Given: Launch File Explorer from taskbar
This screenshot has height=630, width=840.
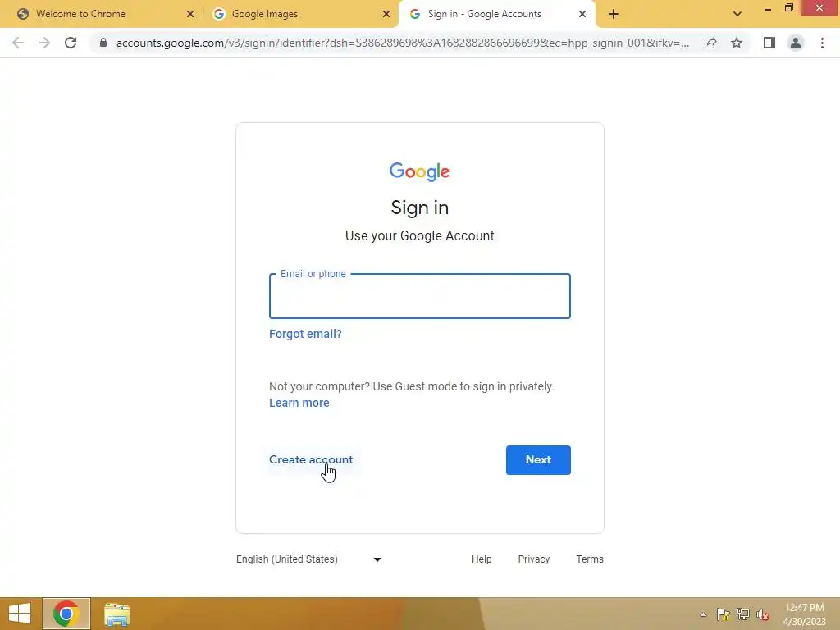Looking at the screenshot, I should coord(116,614).
